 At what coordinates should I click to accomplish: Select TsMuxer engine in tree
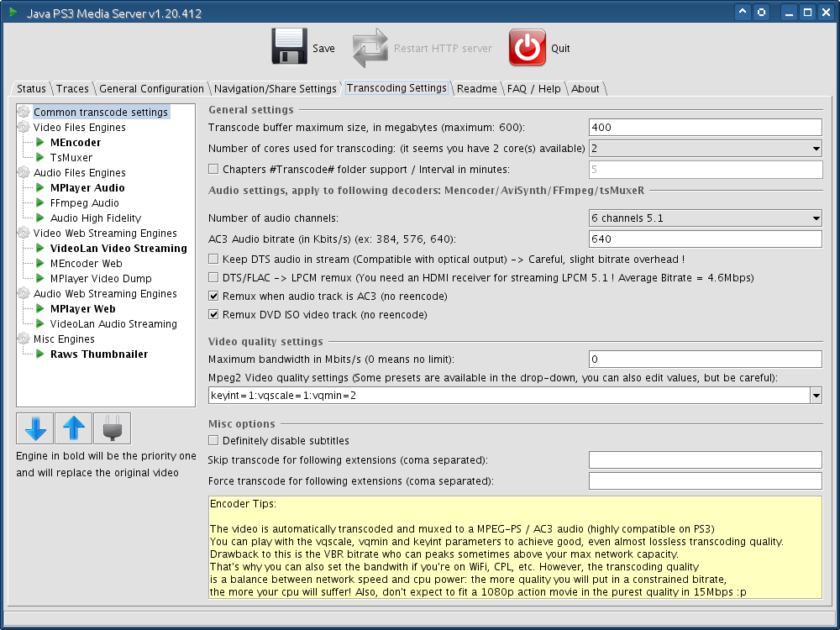(71, 158)
